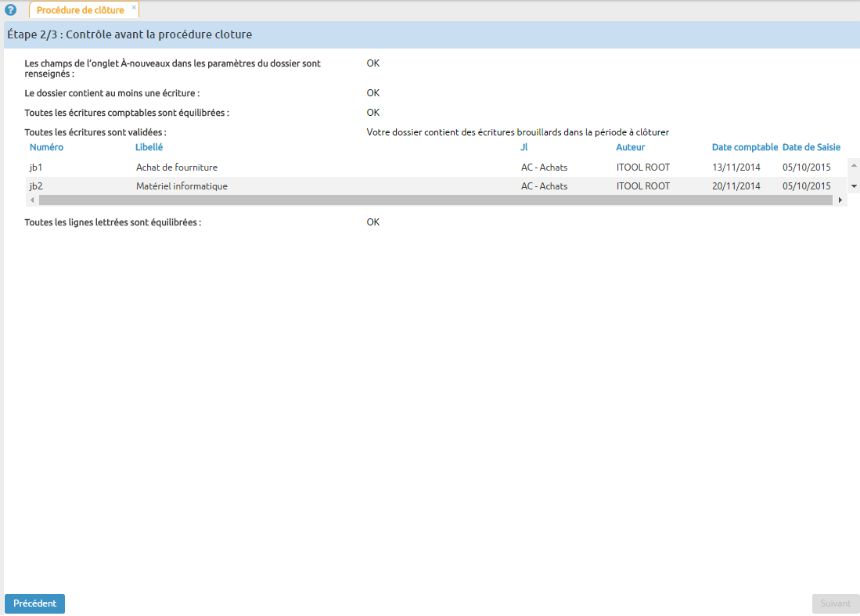This screenshot has width=860, height=616.
Task: Click the scroll-left arrow of the horizontal scrollbar
Action: click(31, 200)
